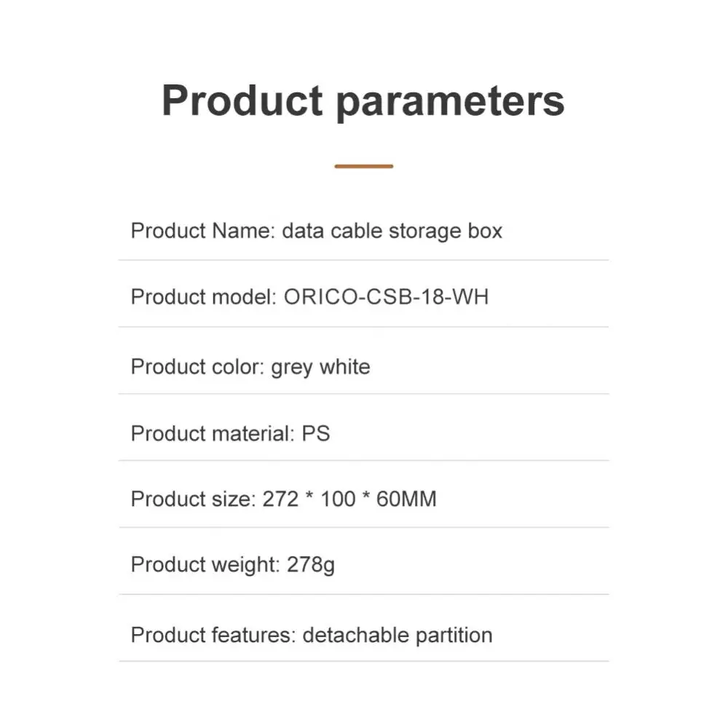
Task: Click the word "parameters" in the heading
Action: (x=450, y=101)
